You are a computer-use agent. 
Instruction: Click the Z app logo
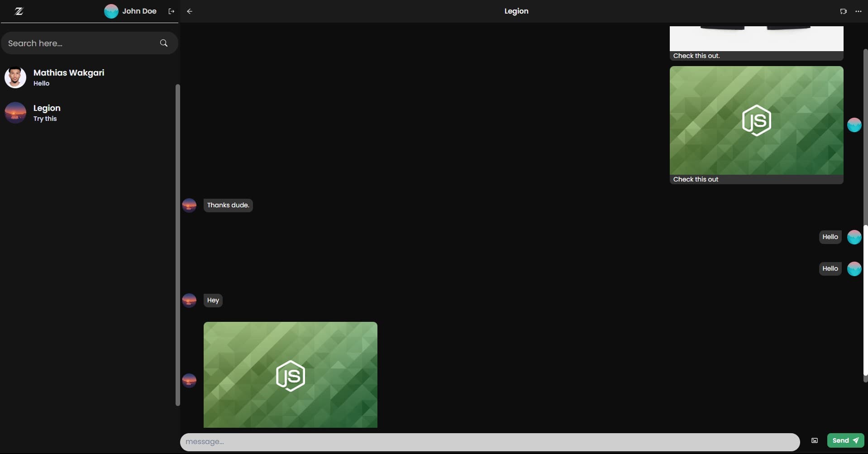pyautogui.click(x=19, y=11)
